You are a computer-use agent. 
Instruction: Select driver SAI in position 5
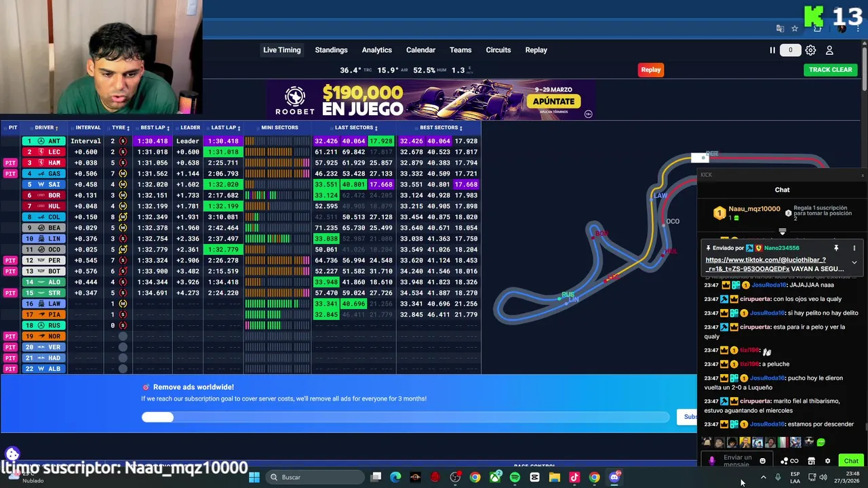[43, 184]
